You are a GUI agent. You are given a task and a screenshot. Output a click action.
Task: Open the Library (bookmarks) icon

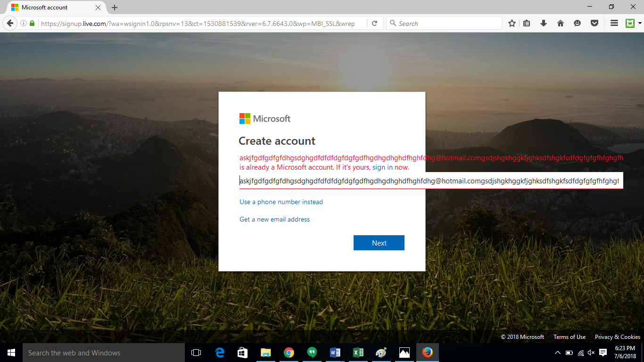(527, 23)
